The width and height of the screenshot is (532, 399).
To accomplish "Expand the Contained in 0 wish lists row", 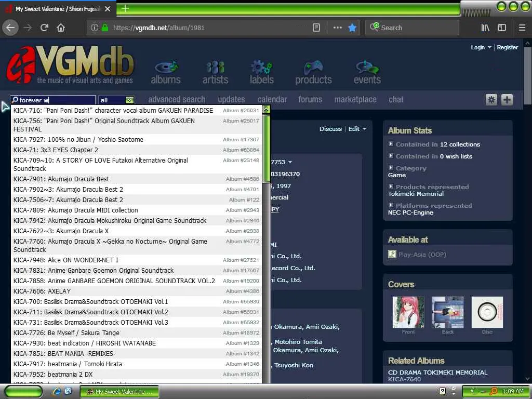I will pos(391,156).
